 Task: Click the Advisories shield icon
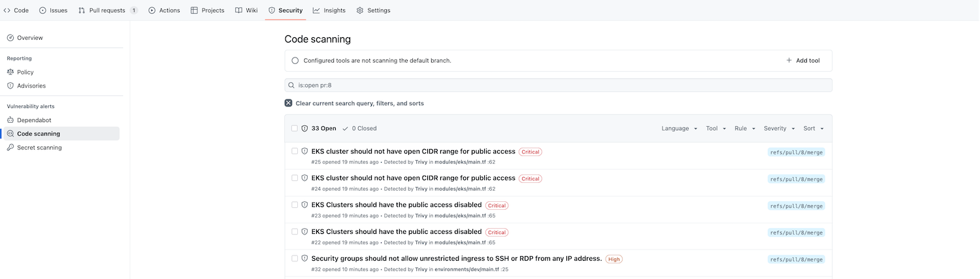click(10, 86)
